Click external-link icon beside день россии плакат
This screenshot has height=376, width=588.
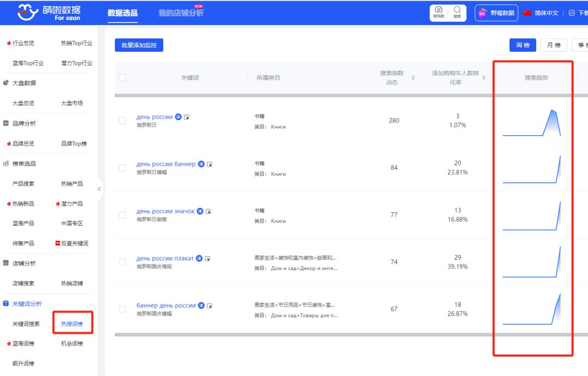click(x=208, y=258)
